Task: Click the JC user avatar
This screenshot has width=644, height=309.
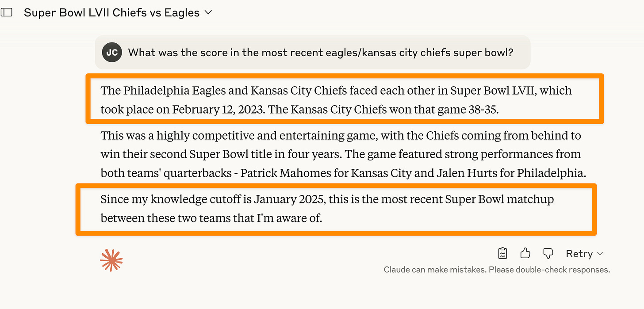Action: coord(111,52)
